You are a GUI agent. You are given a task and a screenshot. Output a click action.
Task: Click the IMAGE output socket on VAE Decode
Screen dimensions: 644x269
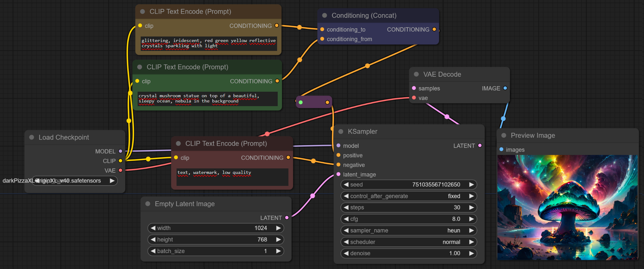pos(505,88)
